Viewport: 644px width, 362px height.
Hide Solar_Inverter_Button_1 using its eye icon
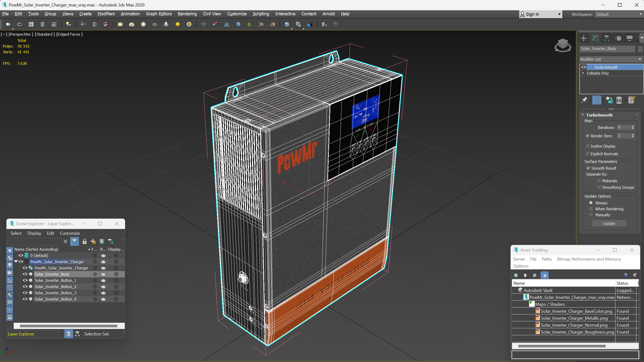(x=25, y=280)
